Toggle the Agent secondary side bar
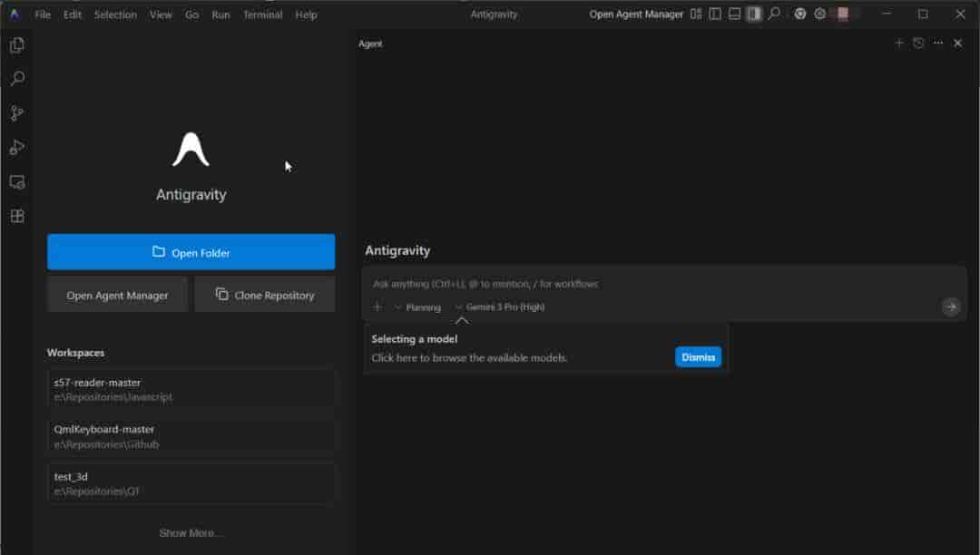 point(754,14)
